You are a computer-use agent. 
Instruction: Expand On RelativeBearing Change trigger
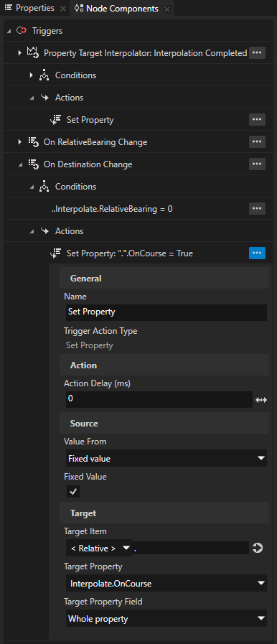pos(19,142)
